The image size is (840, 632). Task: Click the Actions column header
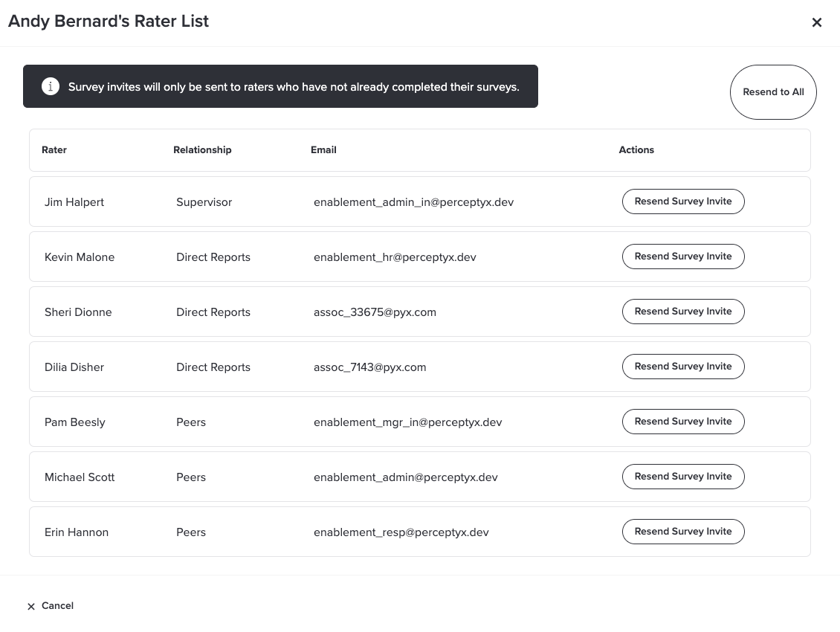(636, 150)
